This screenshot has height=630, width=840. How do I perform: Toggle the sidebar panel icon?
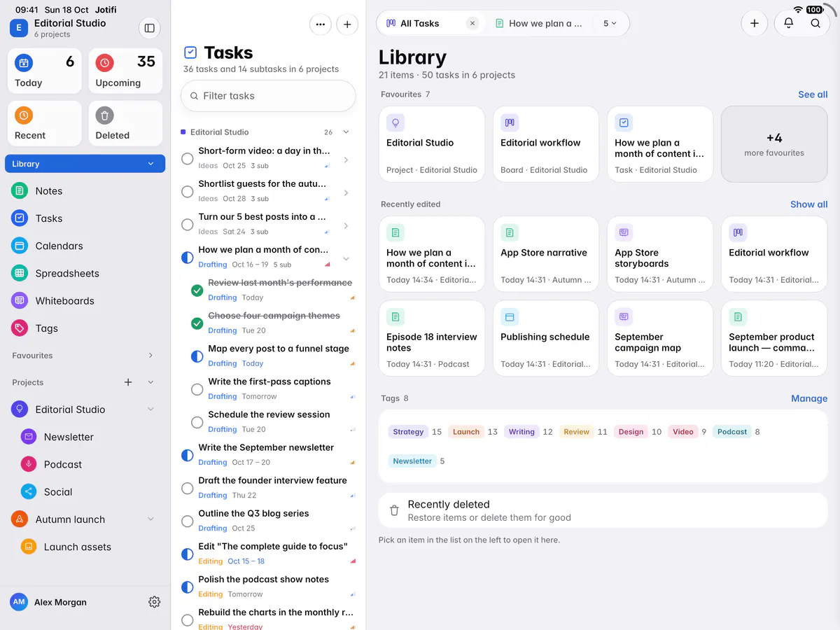point(149,28)
